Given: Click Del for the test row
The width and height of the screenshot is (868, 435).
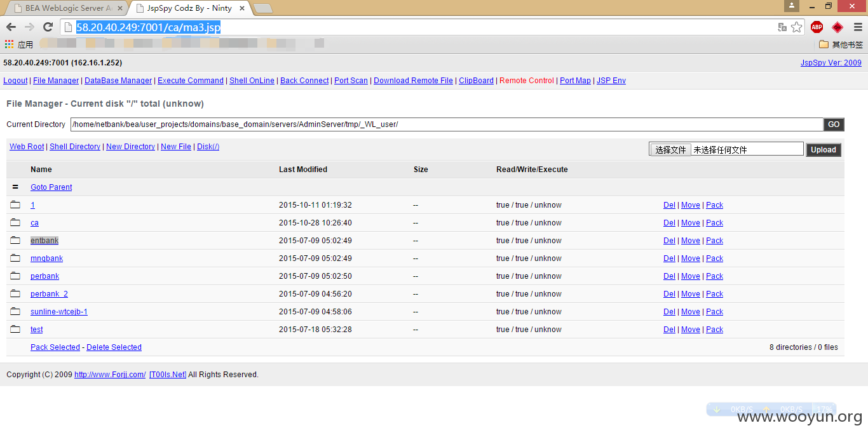Looking at the screenshot, I should (669, 330).
